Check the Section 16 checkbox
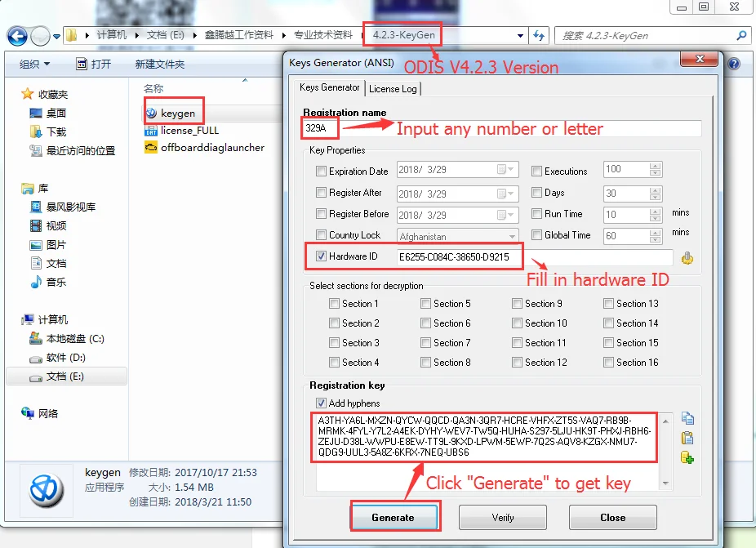This screenshot has width=756, height=548. pos(608,362)
